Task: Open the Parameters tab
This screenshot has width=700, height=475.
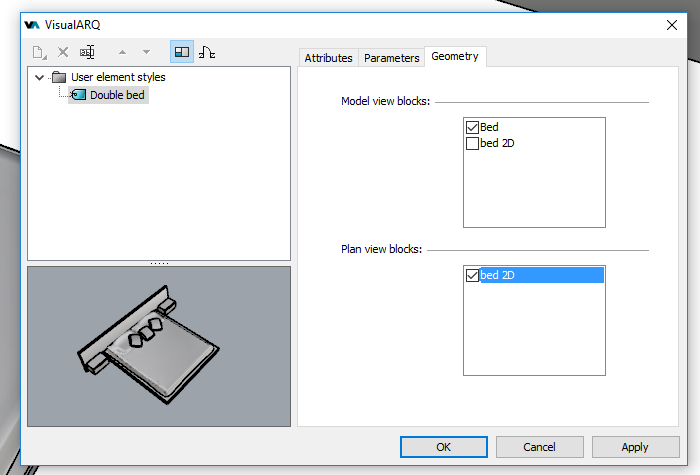Action: coord(392,58)
